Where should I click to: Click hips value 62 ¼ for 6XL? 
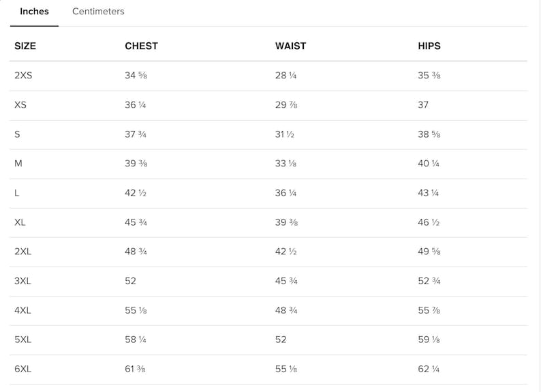429,369
